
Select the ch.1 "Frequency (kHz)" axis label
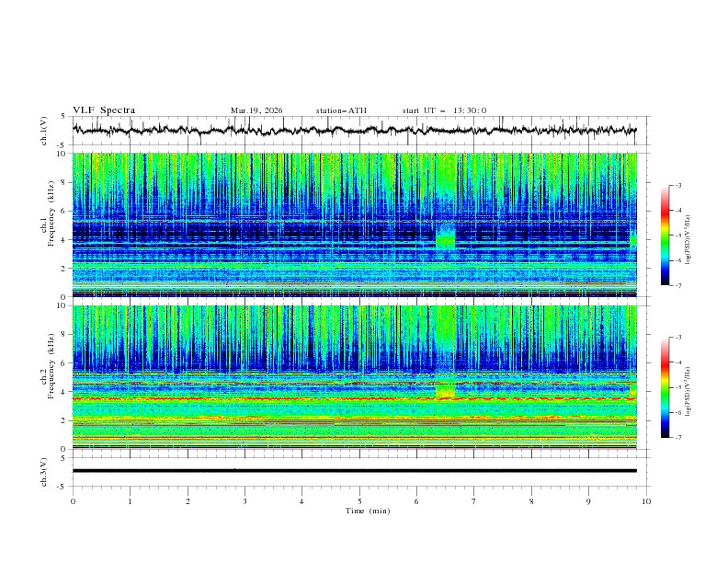(51, 214)
